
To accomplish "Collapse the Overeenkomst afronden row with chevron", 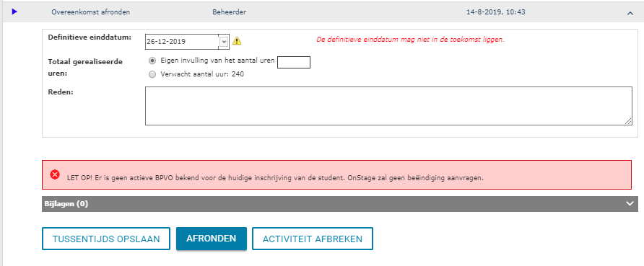I will 630,13.
